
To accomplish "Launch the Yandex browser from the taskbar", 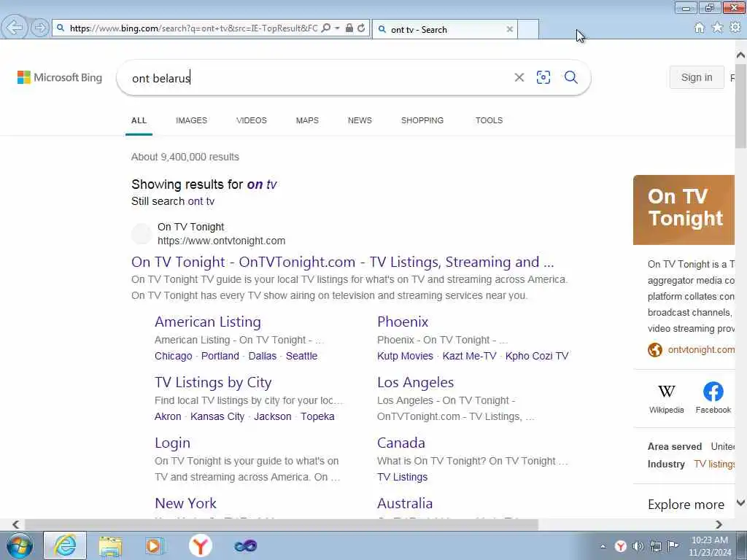I will [200, 545].
